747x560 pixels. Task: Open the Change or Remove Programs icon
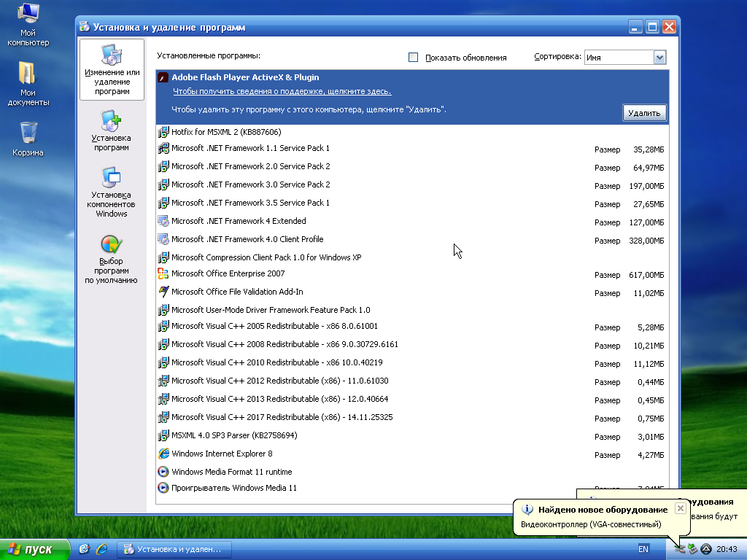[112, 55]
